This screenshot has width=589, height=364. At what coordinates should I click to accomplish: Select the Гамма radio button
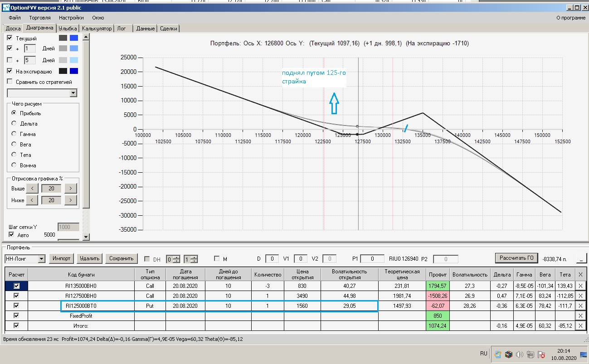[x=14, y=134]
